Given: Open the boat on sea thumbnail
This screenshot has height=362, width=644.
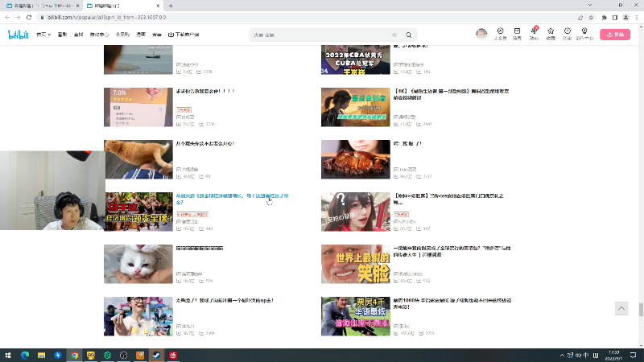Looking at the screenshot, I should coord(138,60).
